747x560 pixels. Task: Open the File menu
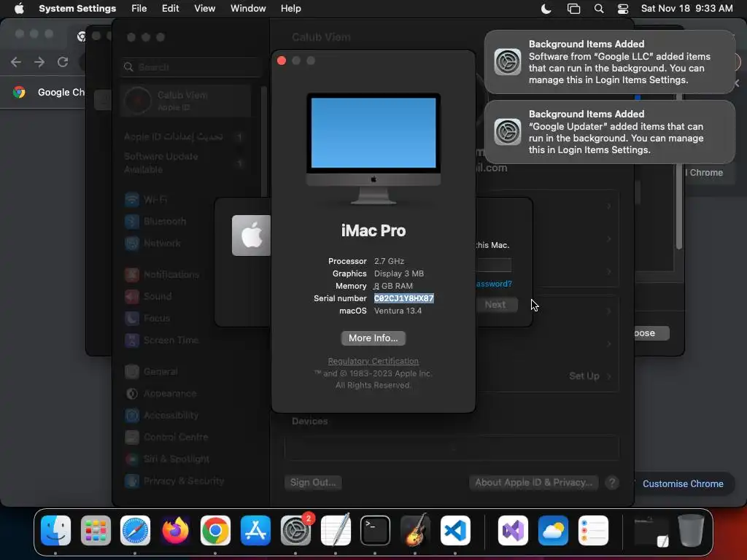(x=139, y=9)
